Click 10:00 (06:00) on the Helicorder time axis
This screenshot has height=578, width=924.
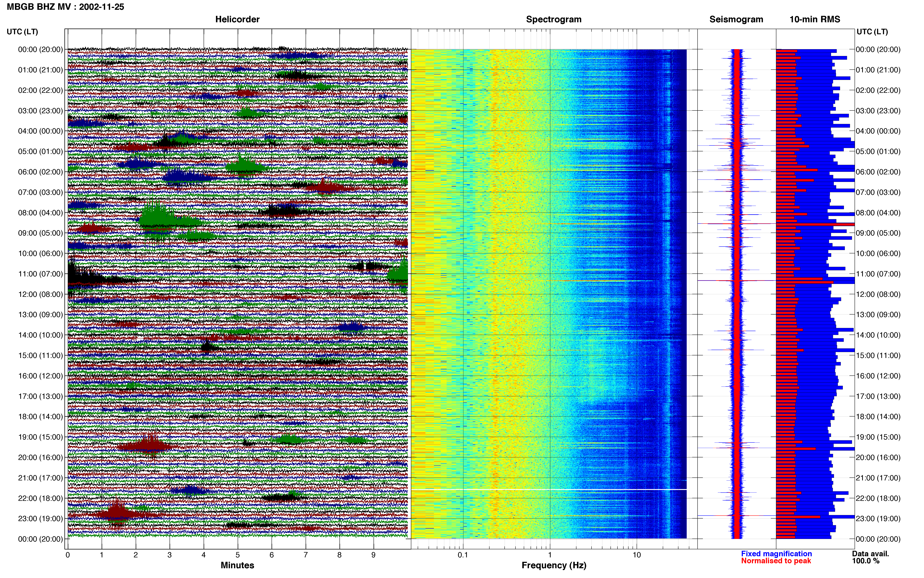click(41, 253)
